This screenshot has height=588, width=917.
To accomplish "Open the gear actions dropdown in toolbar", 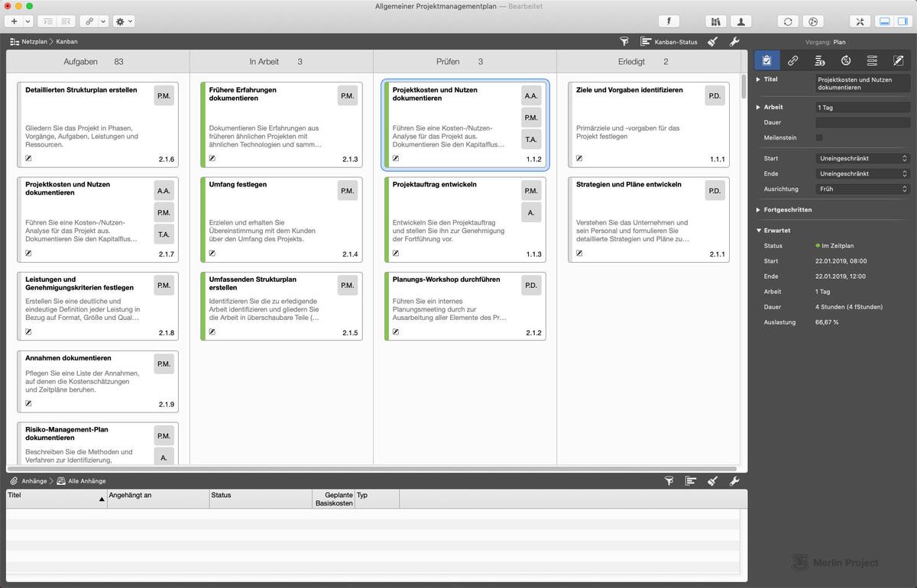I will (x=124, y=21).
